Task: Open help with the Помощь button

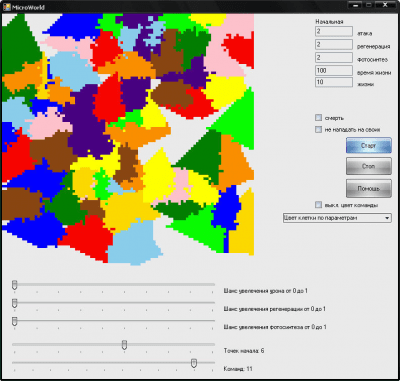Action: pos(369,188)
